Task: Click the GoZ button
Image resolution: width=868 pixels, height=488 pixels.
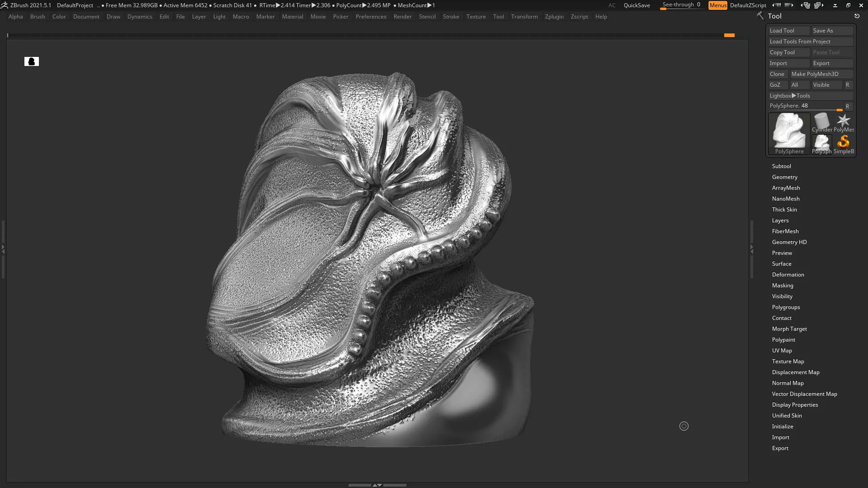Action: coord(778,85)
